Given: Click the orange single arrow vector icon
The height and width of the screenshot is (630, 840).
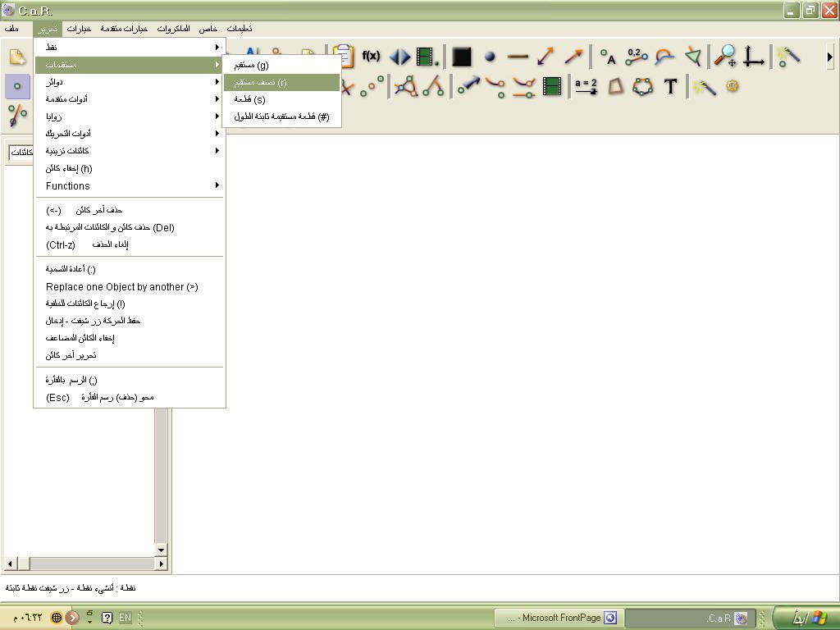Looking at the screenshot, I should (573, 56).
